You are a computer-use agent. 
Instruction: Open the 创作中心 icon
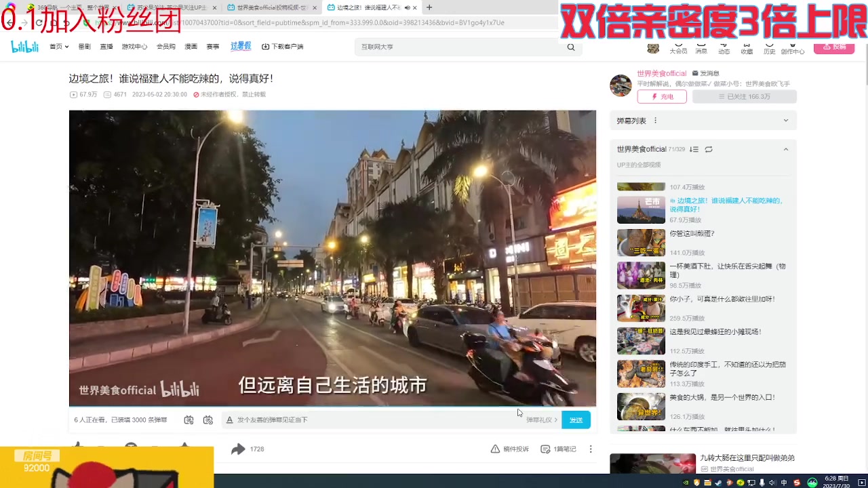tap(793, 49)
